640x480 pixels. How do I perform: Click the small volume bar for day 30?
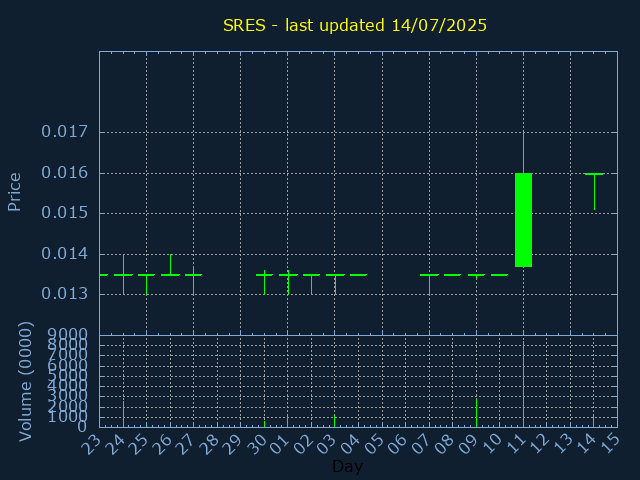[264, 424]
